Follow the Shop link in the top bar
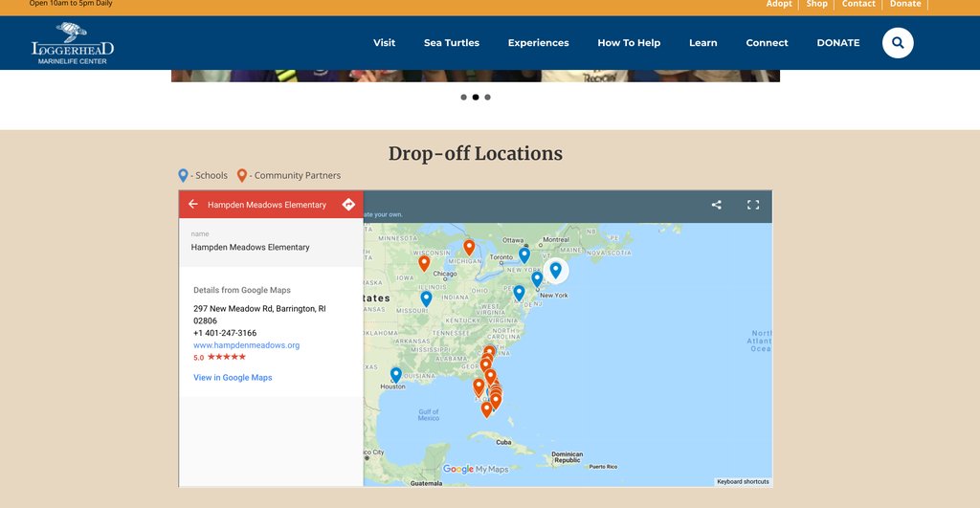This screenshot has height=508, width=980. (816, 4)
